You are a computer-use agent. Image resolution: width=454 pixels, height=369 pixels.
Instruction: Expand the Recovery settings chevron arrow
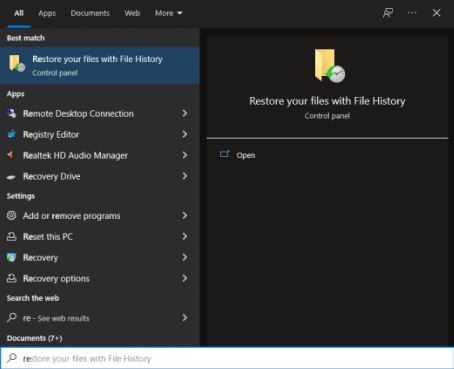[x=185, y=257]
